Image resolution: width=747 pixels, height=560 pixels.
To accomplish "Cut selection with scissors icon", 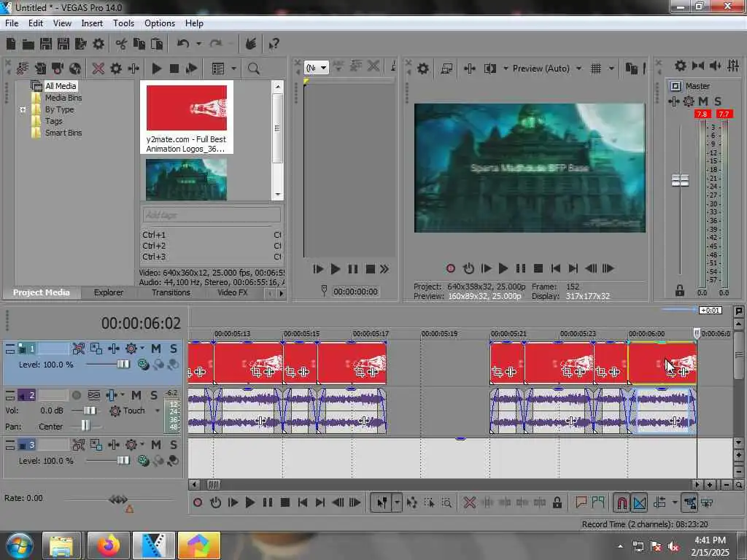I will [x=121, y=44].
